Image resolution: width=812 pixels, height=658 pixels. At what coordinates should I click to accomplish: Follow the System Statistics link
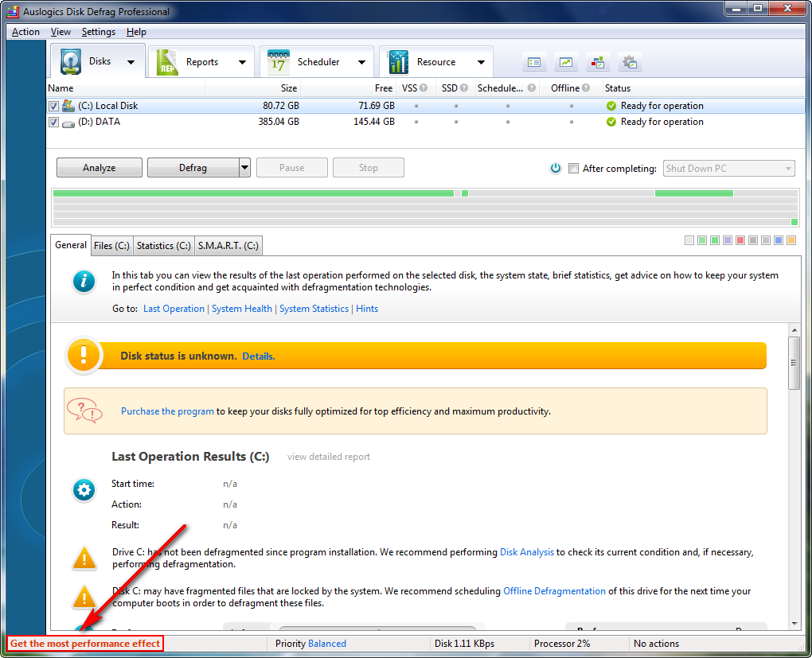click(x=314, y=309)
